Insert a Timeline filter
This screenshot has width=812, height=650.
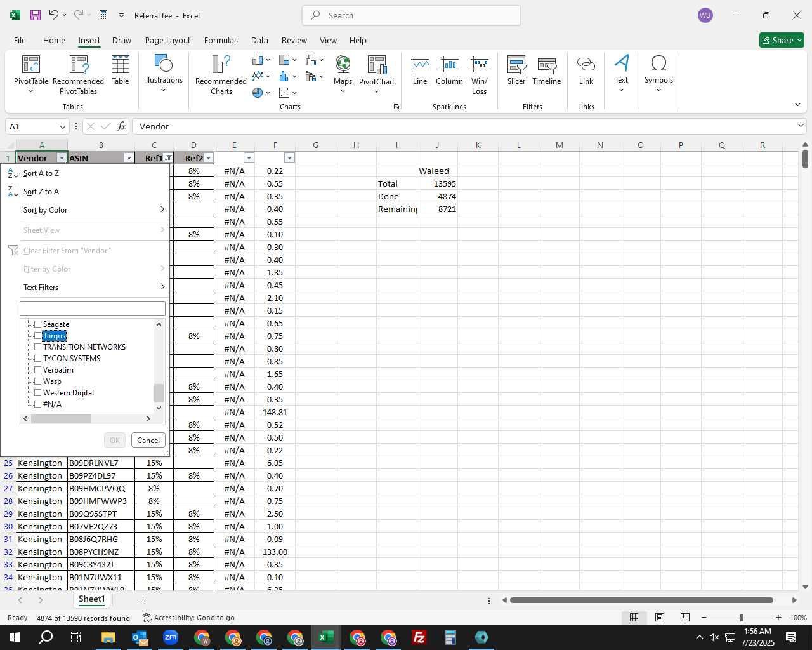[547, 70]
